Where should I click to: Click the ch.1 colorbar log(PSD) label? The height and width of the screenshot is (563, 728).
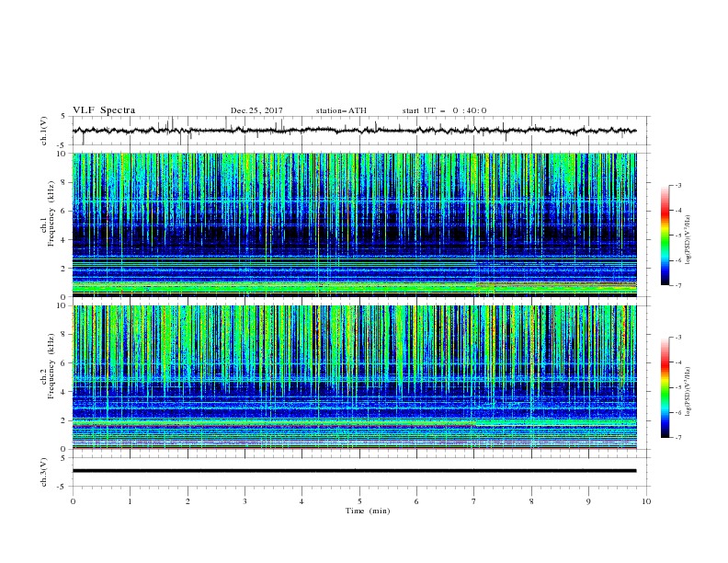(x=688, y=239)
